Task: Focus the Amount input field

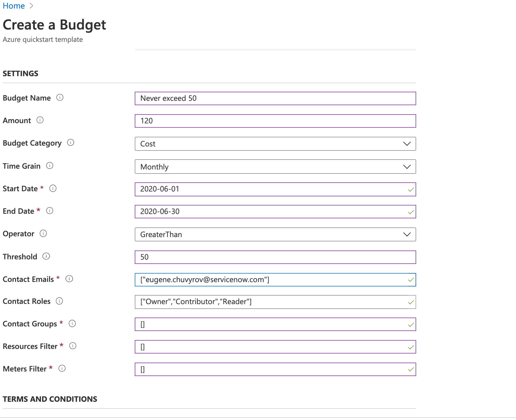Action: tap(275, 121)
